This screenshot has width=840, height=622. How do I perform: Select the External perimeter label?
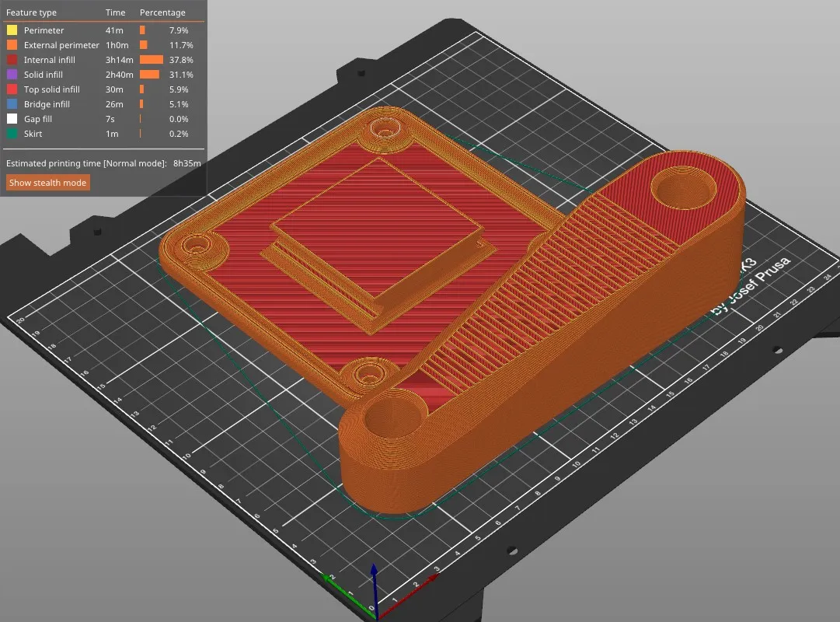(x=61, y=45)
